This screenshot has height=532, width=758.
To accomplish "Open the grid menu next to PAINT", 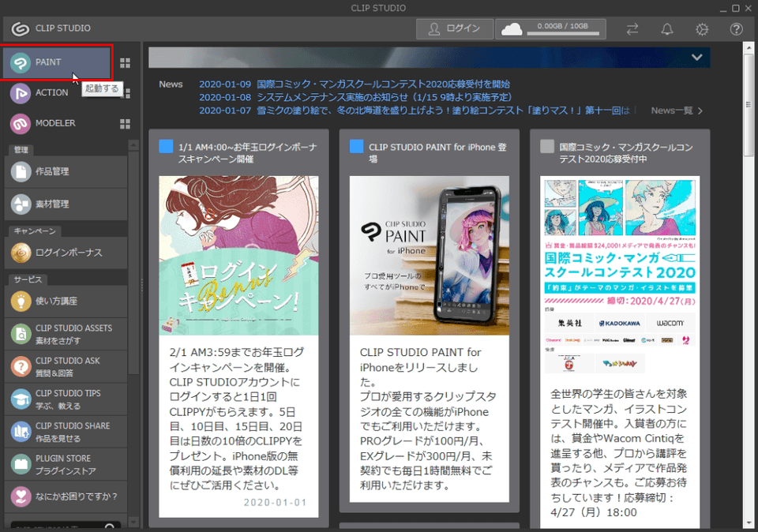I will coord(125,62).
